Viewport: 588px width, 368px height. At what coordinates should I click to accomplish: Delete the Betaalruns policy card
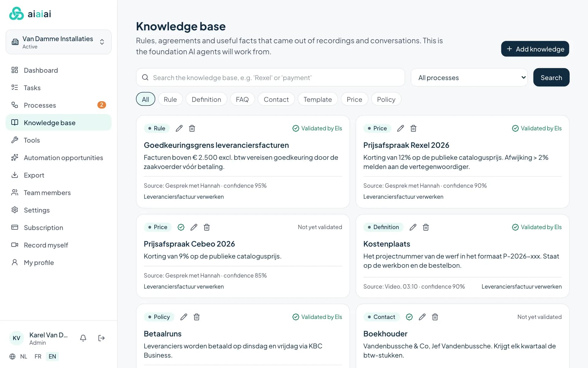pyautogui.click(x=197, y=317)
